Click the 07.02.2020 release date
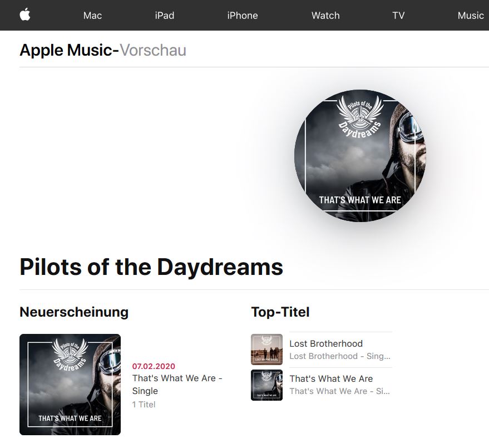 pos(154,366)
